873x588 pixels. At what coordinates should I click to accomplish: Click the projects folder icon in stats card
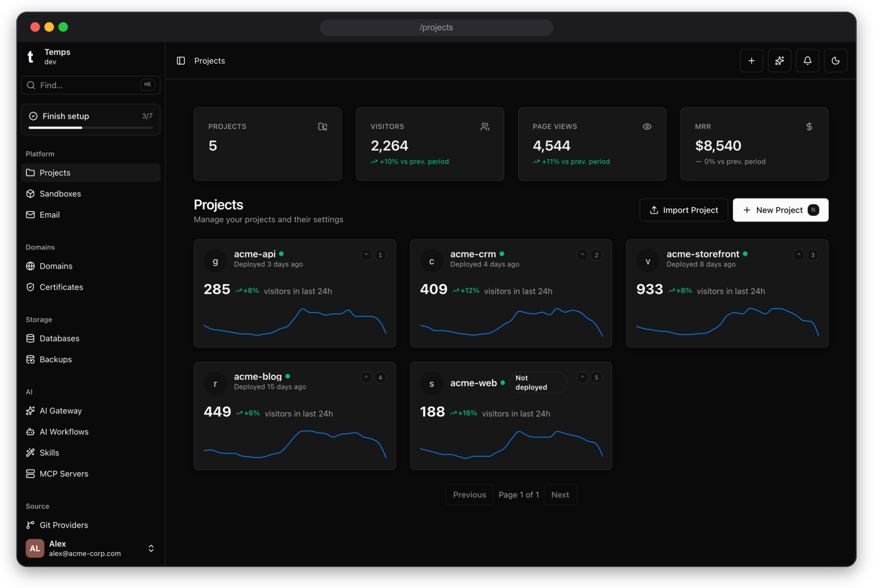(322, 127)
